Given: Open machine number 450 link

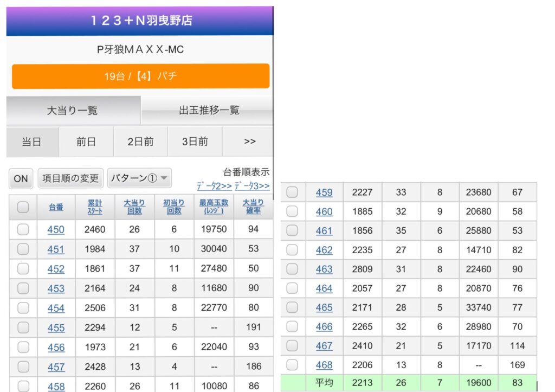Looking at the screenshot, I should point(56,229).
